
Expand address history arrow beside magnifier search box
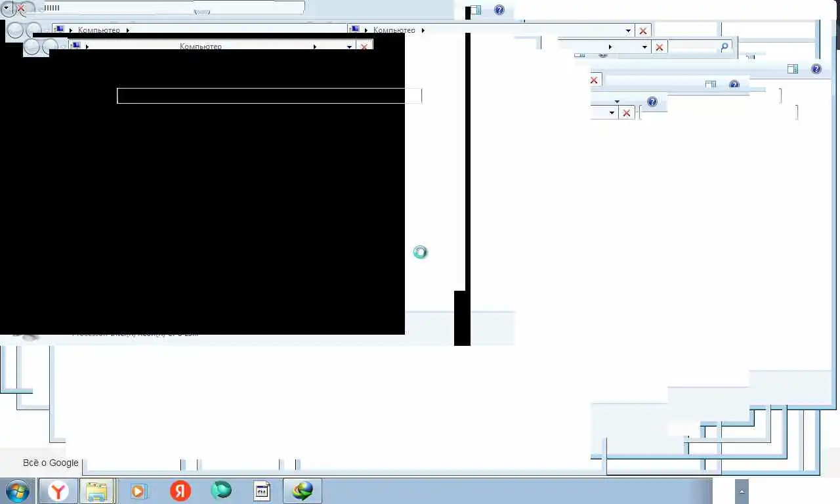(644, 47)
